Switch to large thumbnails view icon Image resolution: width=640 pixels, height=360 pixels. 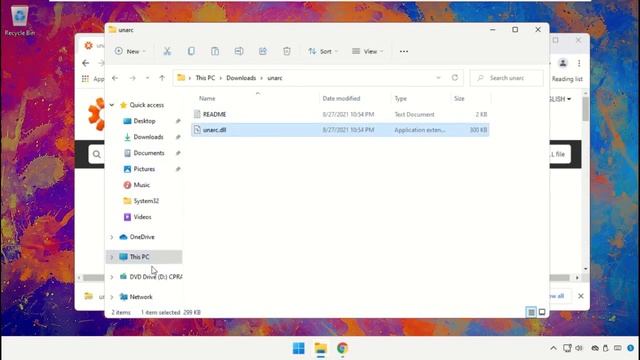coord(542,312)
